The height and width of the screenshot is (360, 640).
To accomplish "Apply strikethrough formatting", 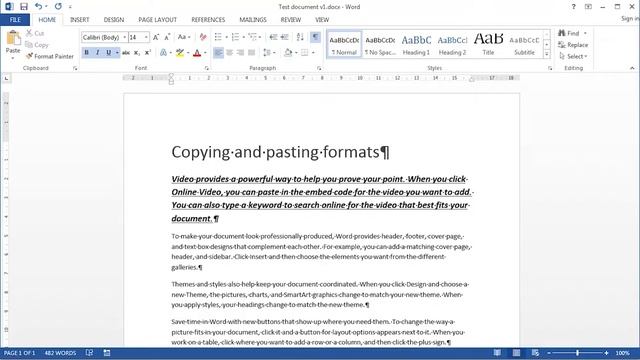I will 126,53.
